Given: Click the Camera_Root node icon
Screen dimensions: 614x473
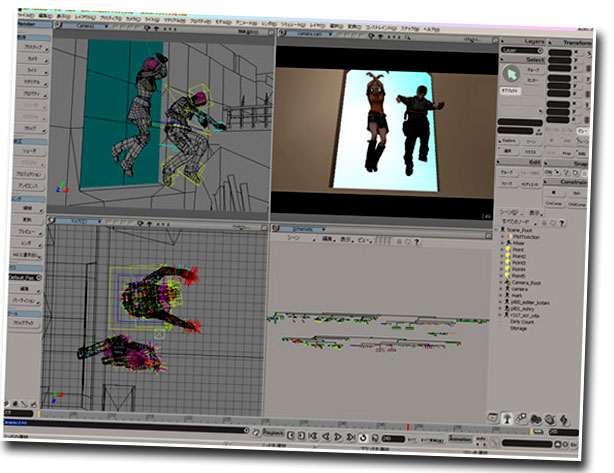Looking at the screenshot, I should [508, 280].
